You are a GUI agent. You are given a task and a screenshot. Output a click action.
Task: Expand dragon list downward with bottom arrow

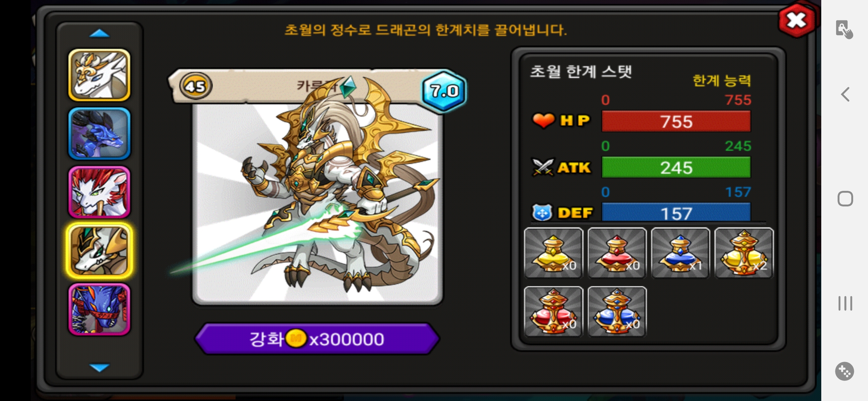coord(99,367)
